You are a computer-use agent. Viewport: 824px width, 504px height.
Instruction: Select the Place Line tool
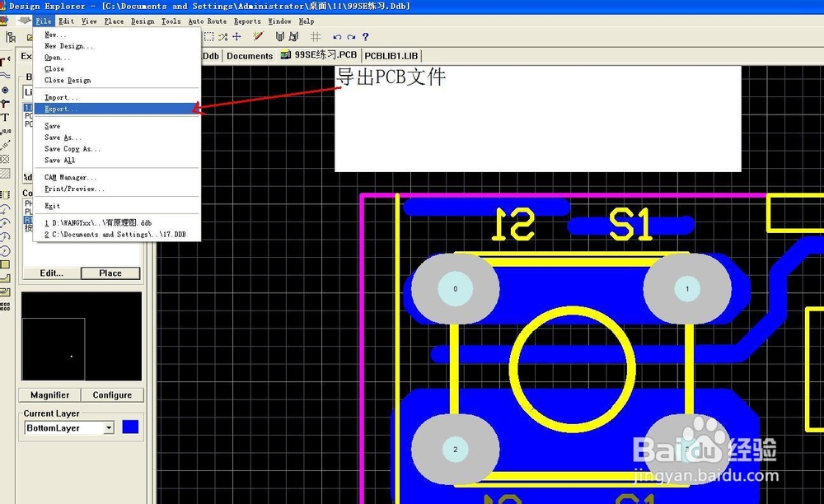click(5, 76)
